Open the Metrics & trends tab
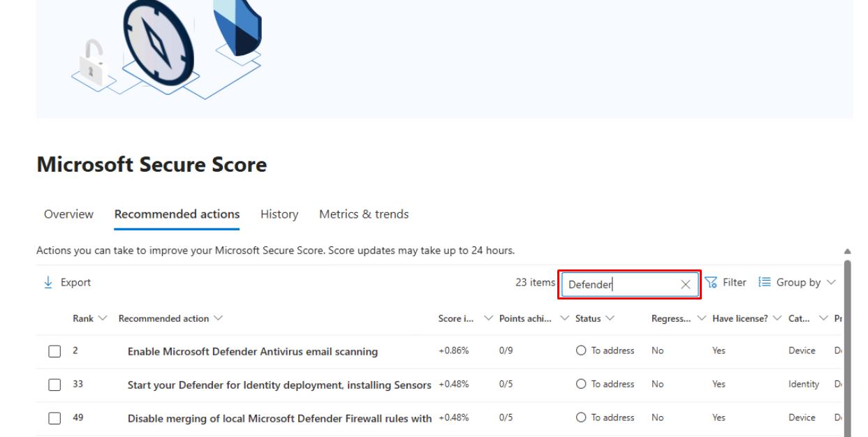The image size is (868, 437). [x=364, y=214]
